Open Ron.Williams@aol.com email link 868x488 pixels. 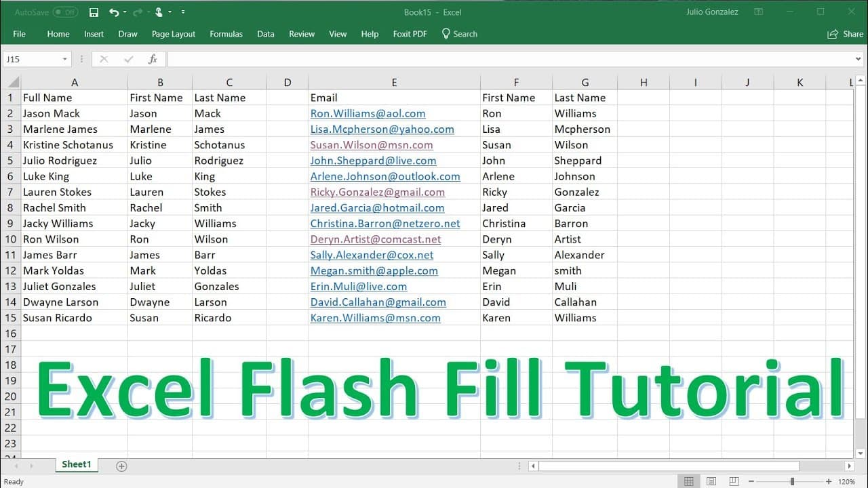pos(368,114)
